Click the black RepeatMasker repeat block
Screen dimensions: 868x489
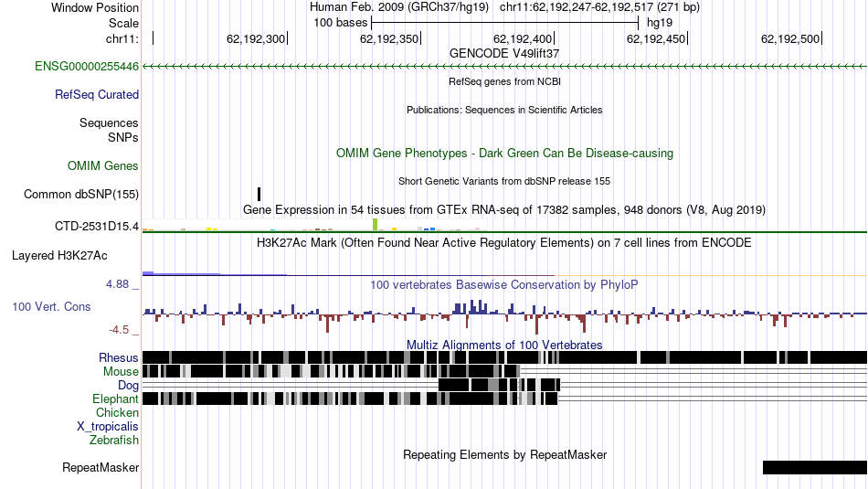(815, 467)
